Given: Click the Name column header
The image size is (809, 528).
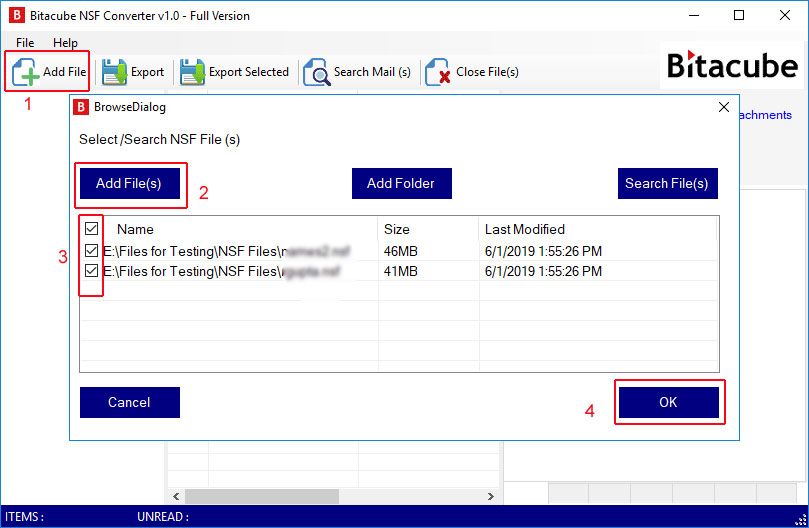Looking at the screenshot, I should click(135, 229).
